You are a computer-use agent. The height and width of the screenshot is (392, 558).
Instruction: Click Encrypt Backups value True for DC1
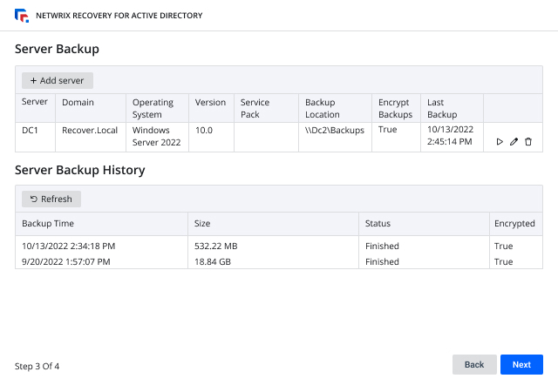pos(387,130)
